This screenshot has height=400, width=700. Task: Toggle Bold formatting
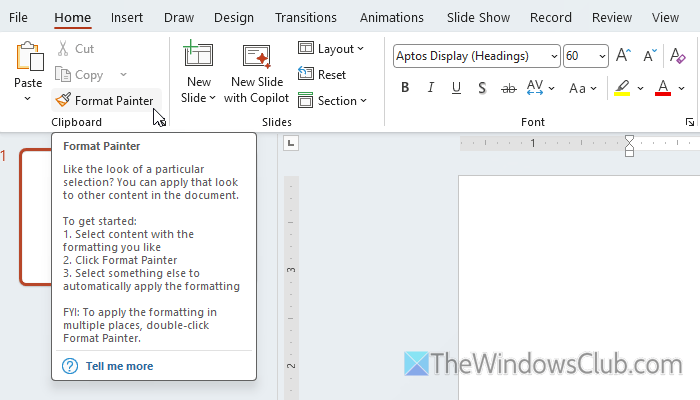click(405, 88)
